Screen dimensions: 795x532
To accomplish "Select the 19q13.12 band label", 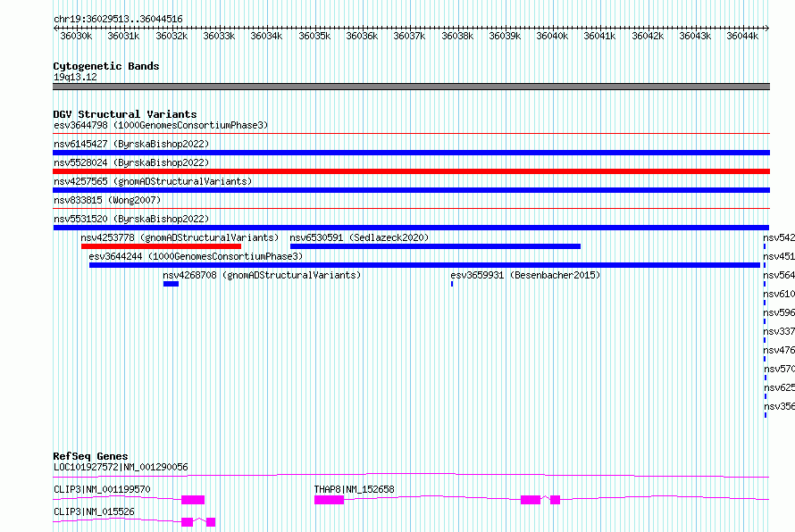I will click(x=75, y=77).
